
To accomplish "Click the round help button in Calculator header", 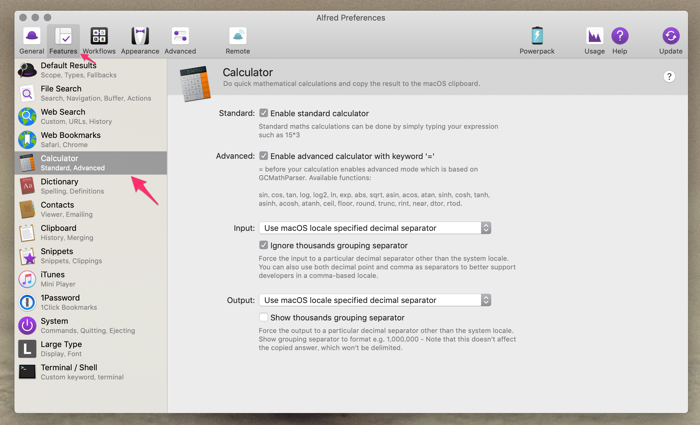I will (x=669, y=76).
